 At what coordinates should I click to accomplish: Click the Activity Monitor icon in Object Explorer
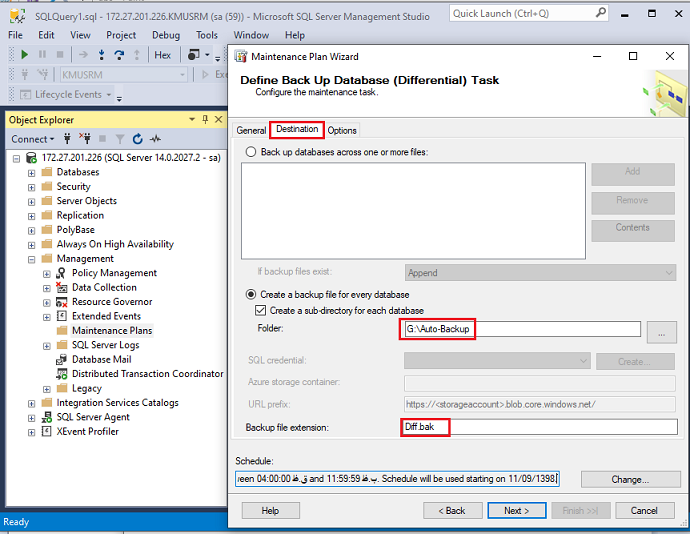coord(154,139)
